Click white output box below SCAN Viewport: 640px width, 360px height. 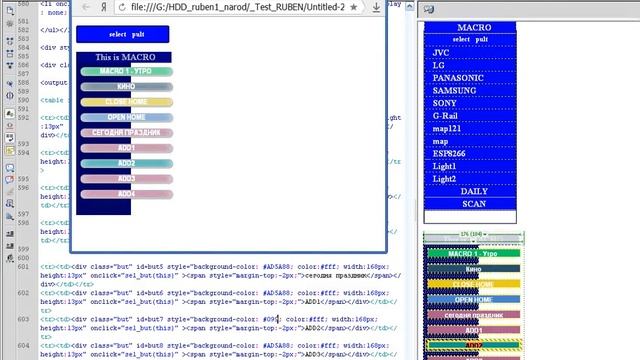tap(470, 216)
